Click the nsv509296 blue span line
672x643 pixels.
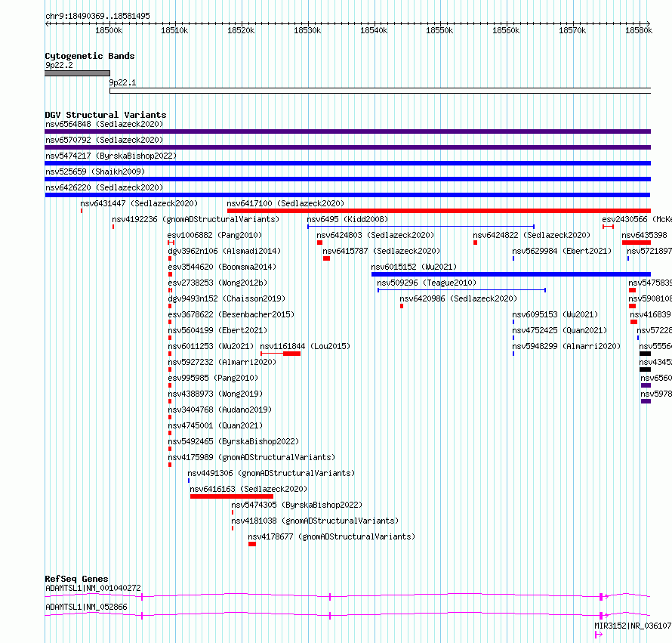pos(461,290)
